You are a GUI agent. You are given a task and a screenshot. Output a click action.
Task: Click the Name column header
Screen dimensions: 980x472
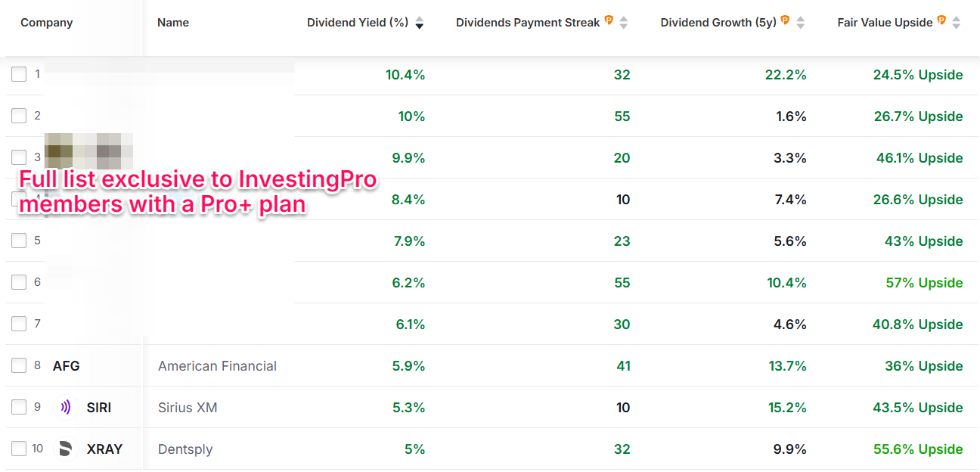(173, 22)
